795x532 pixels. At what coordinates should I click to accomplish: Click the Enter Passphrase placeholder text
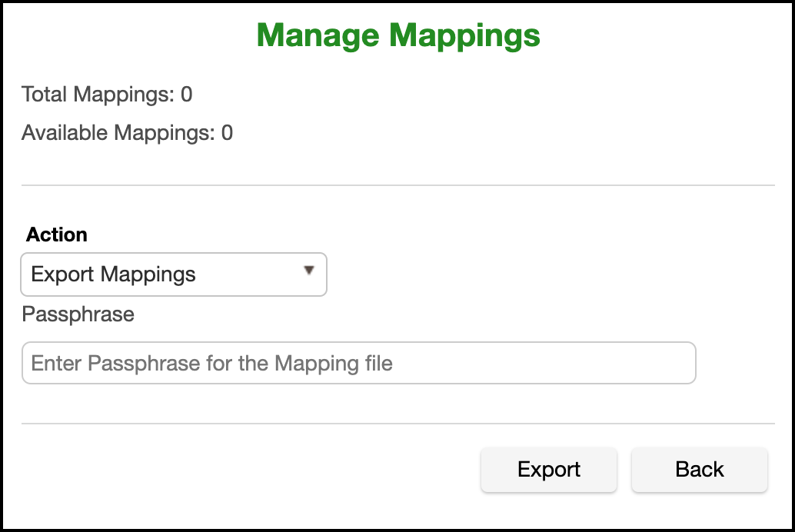212,363
